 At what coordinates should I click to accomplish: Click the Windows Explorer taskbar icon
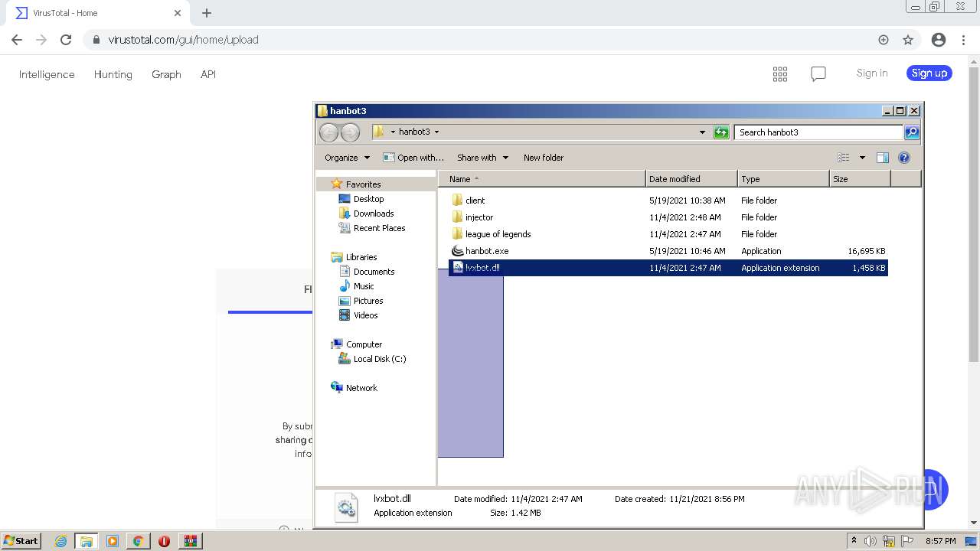pyautogui.click(x=87, y=541)
